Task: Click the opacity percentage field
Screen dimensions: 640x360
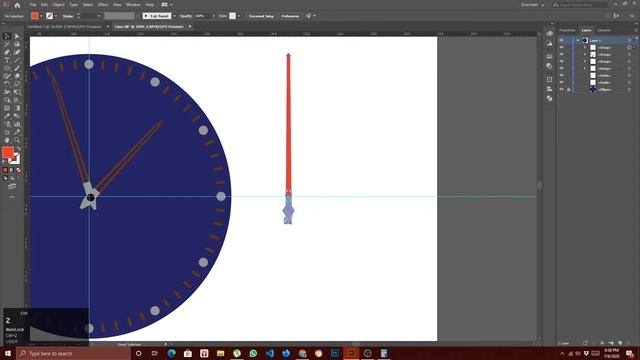Action: pos(202,16)
